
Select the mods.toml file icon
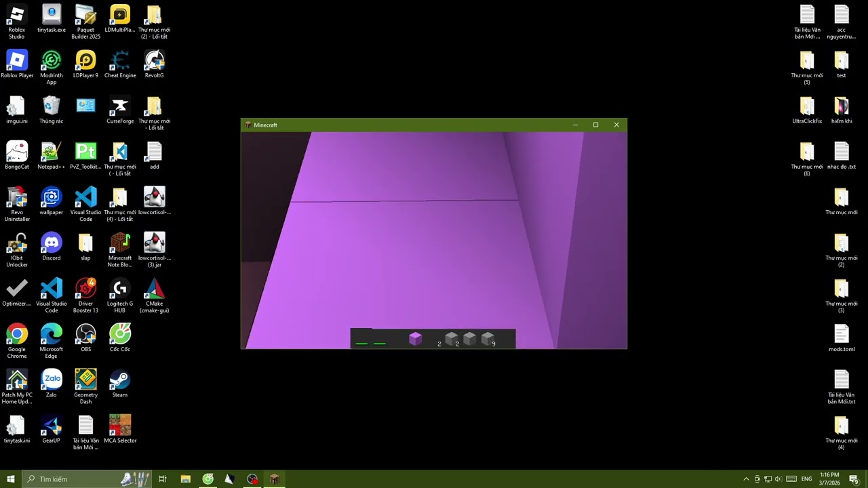click(842, 338)
